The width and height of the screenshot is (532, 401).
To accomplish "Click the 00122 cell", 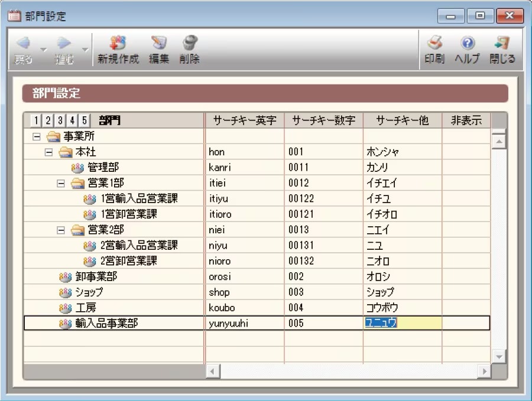I will pyautogui.click(x=324, y=198).
